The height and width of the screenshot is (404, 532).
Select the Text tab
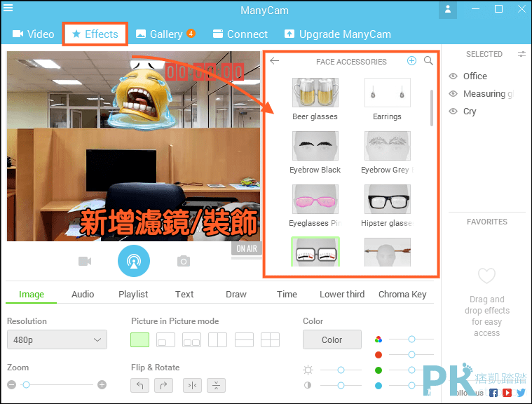pos(184,295)
